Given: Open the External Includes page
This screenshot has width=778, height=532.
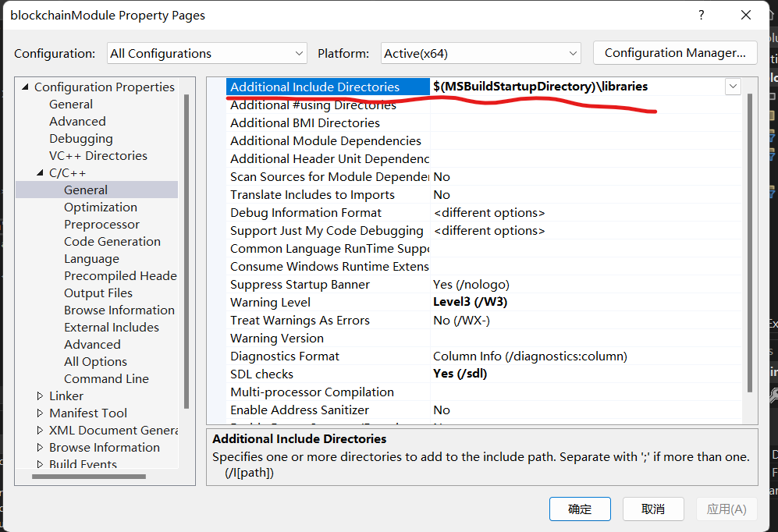Looking at the screenshot, I should point(112,327).
